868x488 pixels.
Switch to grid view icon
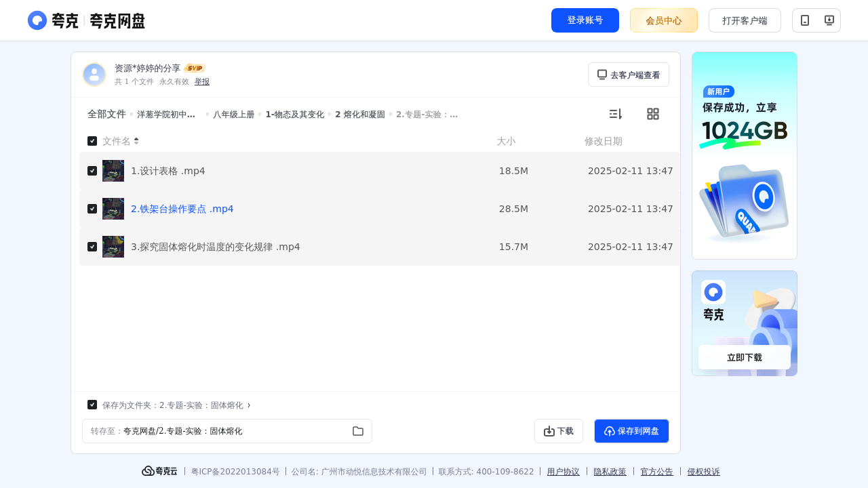pos(653,114)
